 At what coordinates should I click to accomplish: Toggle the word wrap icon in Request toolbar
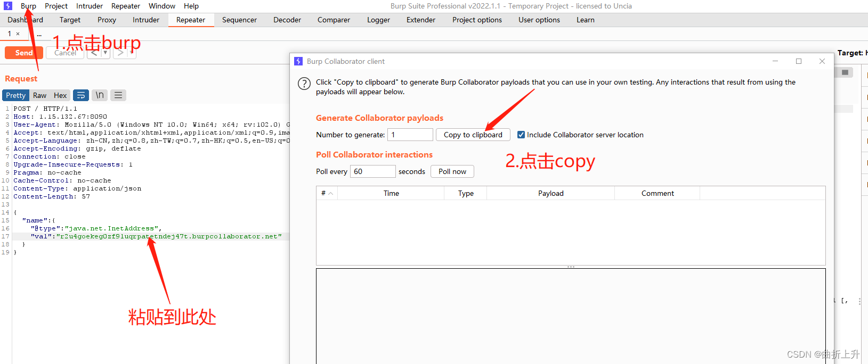point(81,95)
